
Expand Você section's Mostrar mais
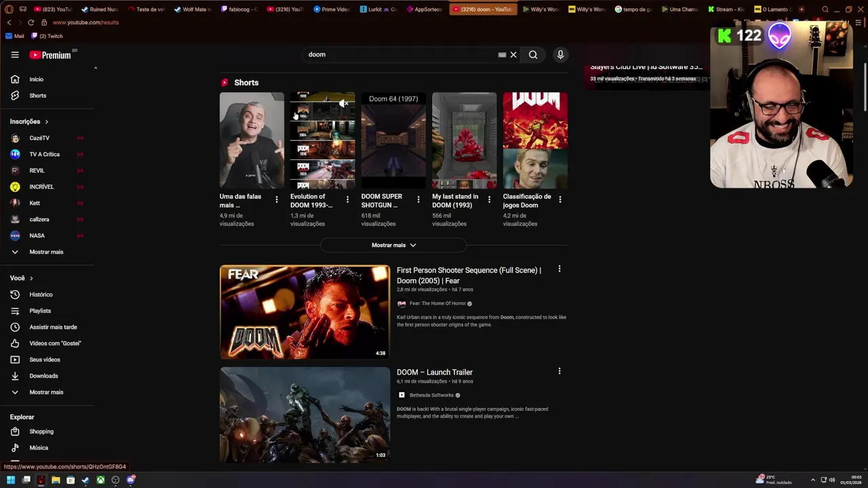[47, 392]
